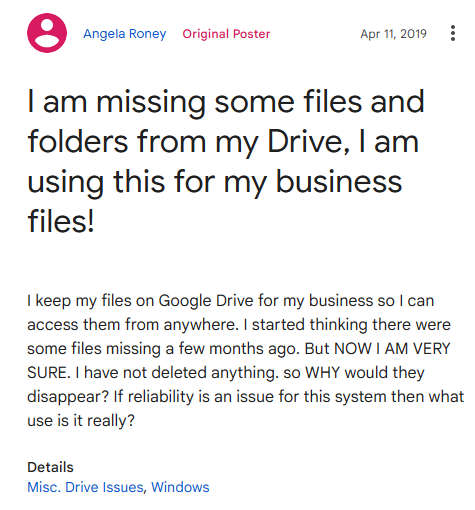The height and width of the screenshot is (510, 475).
Task: Open the three-dot more options menu
Action: 453,33
